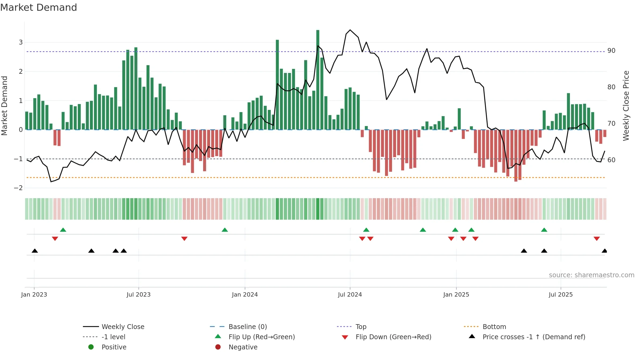Click the Jul 2024 axis label
This screenshot has width=644, height=362.
click(350, 294)
